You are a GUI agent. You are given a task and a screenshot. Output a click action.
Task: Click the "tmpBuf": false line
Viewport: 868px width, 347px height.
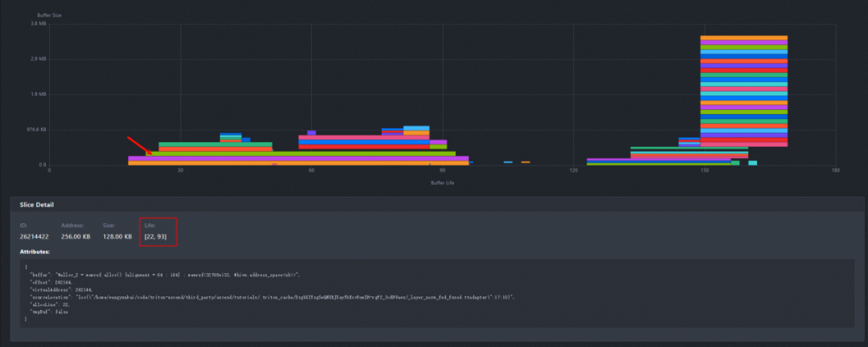pos(48,312)
